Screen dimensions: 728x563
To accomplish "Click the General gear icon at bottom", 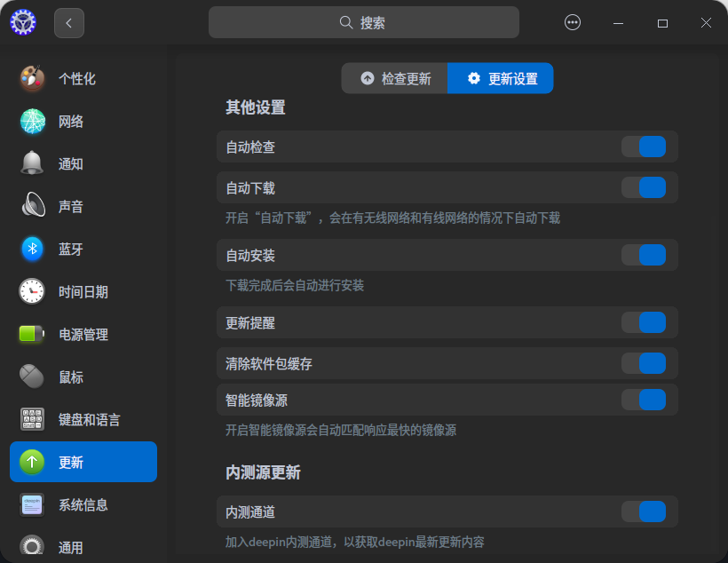I will coord(32,546).
